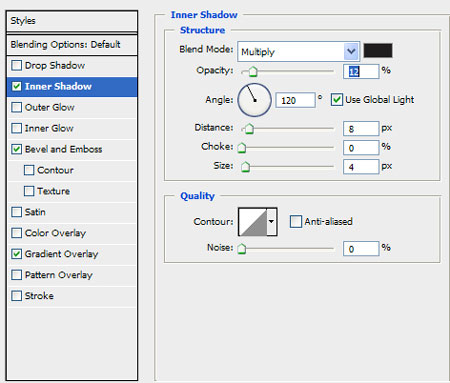The width and height of the screenshot is (450, 383).
Task: Enable the Drop Shadow checkbox
Action: tap(16, 65)
